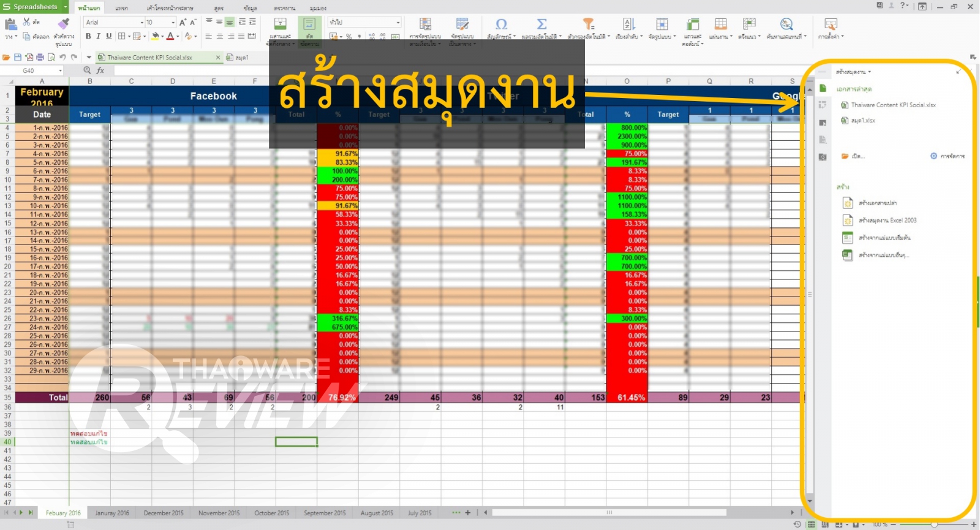Click the Freeze Panes icon
The height and width of the screenshot is (530, 980).
point(749,25)
